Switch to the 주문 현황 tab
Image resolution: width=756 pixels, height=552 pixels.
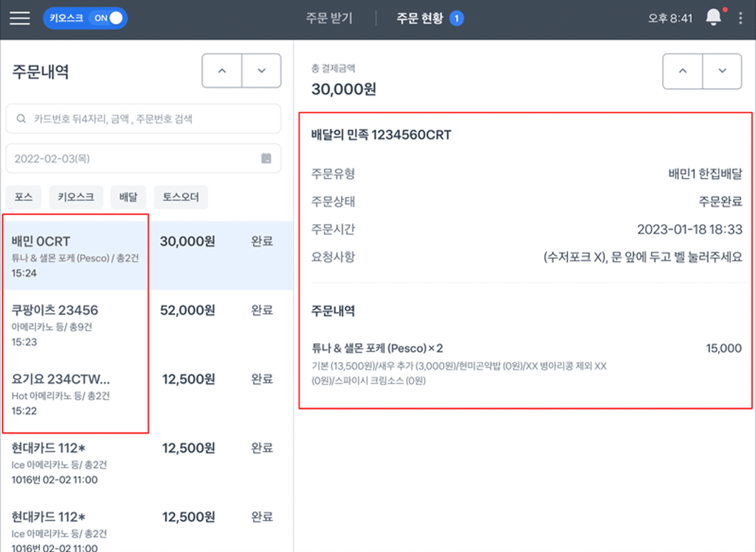tap(420, 18)
